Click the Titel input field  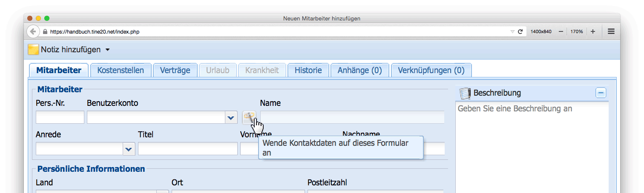188,149
